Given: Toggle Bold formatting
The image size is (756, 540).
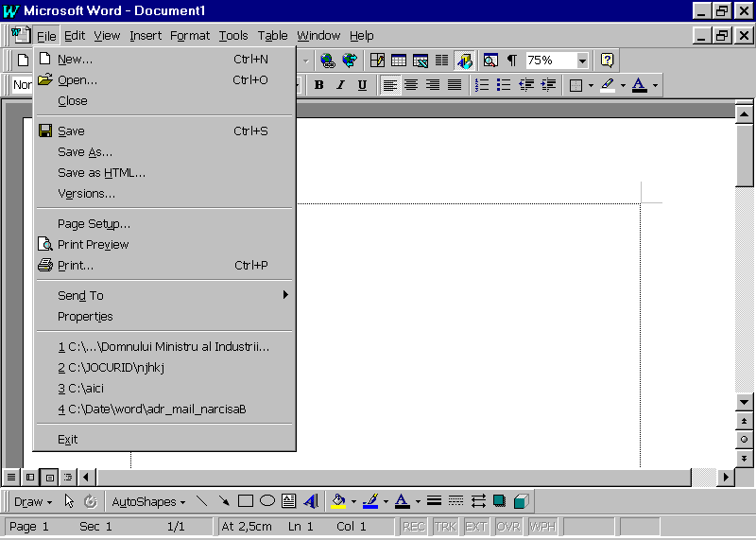Looking at the screenshot, I should click(x=318, y=85).
